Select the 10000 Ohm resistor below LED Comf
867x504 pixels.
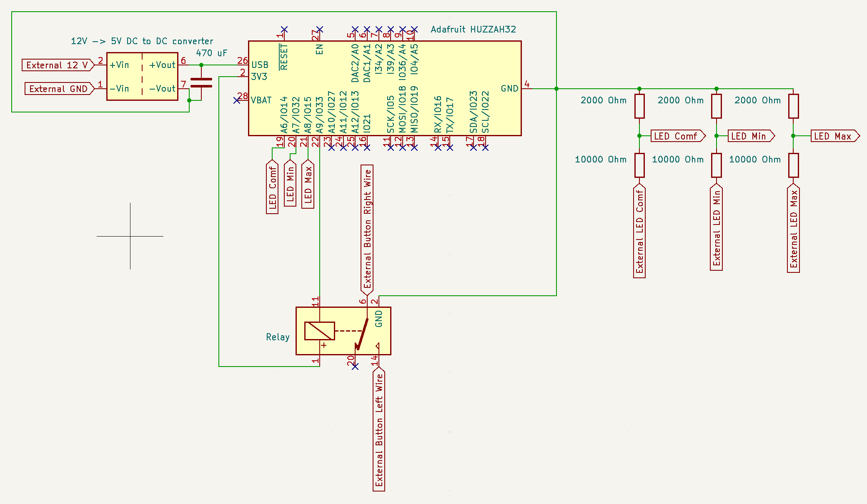[639, 165]
